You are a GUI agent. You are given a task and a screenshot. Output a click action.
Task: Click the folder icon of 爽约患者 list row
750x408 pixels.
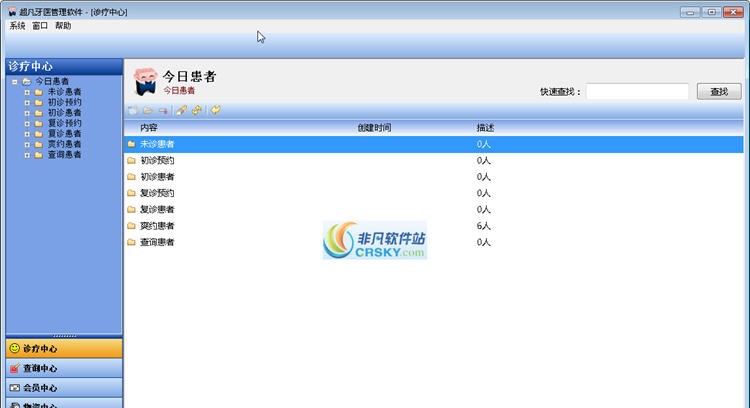pos(131,225)
